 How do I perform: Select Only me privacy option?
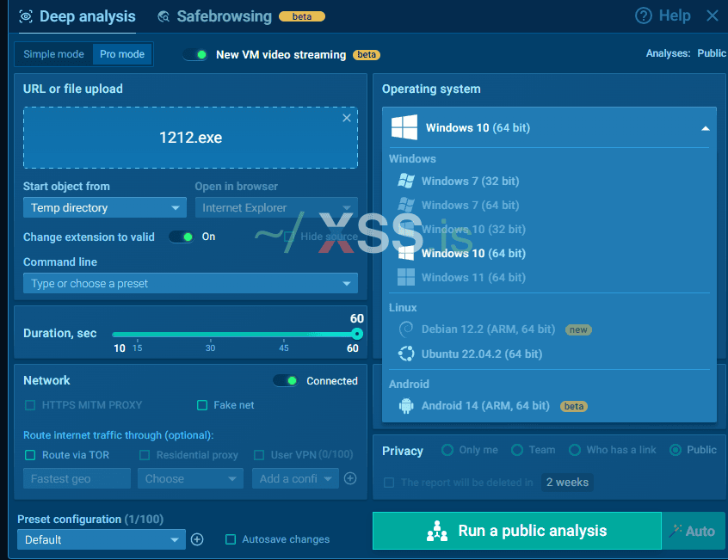[x=447, y=450]
